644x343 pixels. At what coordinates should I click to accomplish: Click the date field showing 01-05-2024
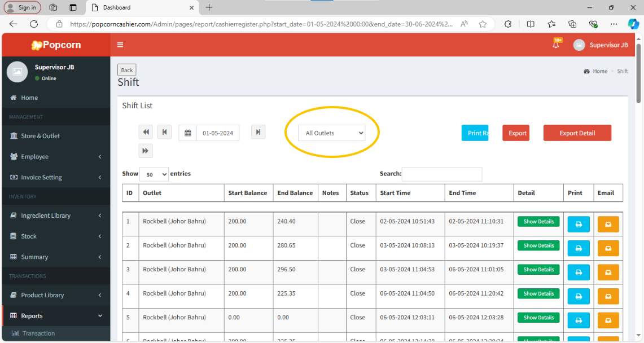tap(218, 133)
